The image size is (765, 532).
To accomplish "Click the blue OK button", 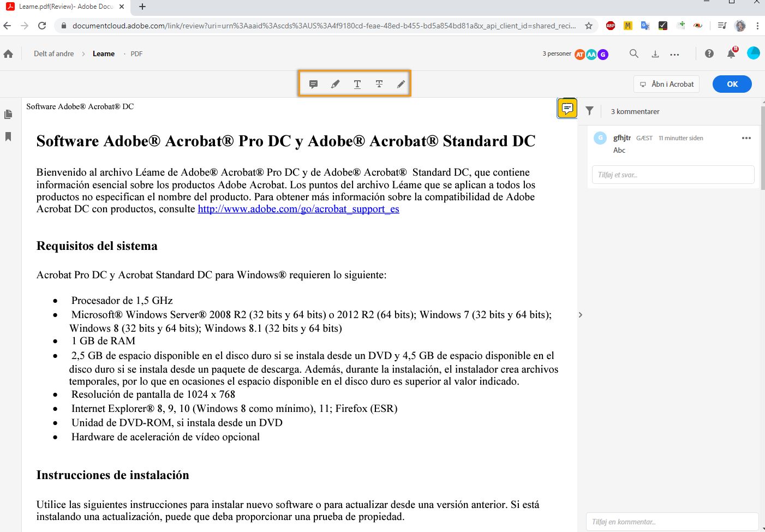I will pos(732,84).
